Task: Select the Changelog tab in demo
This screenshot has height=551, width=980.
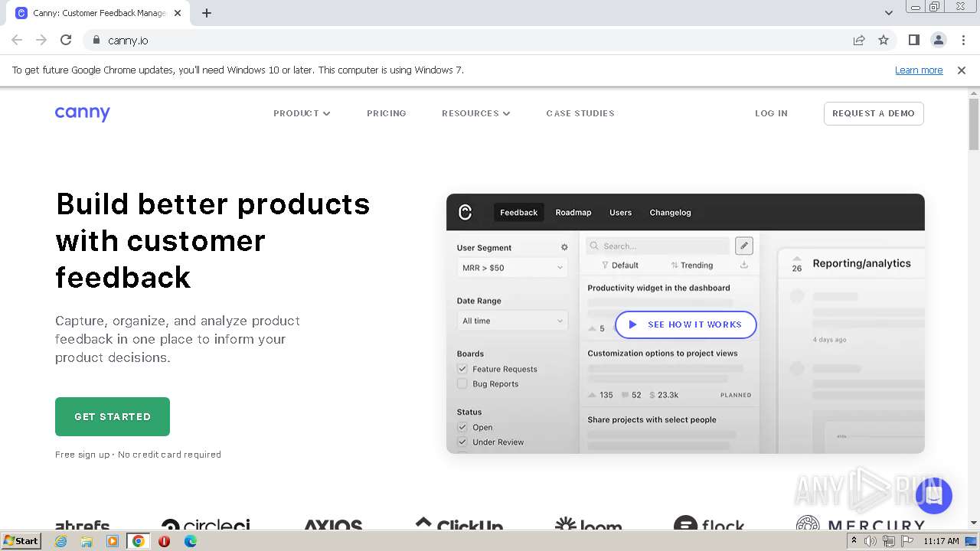Action: click(x=671, y=212)
